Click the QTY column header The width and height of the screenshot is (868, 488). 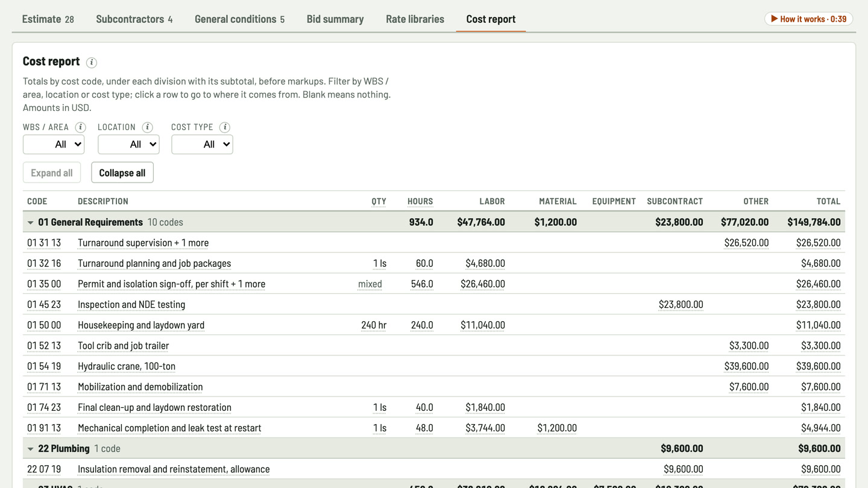[379, 201]
